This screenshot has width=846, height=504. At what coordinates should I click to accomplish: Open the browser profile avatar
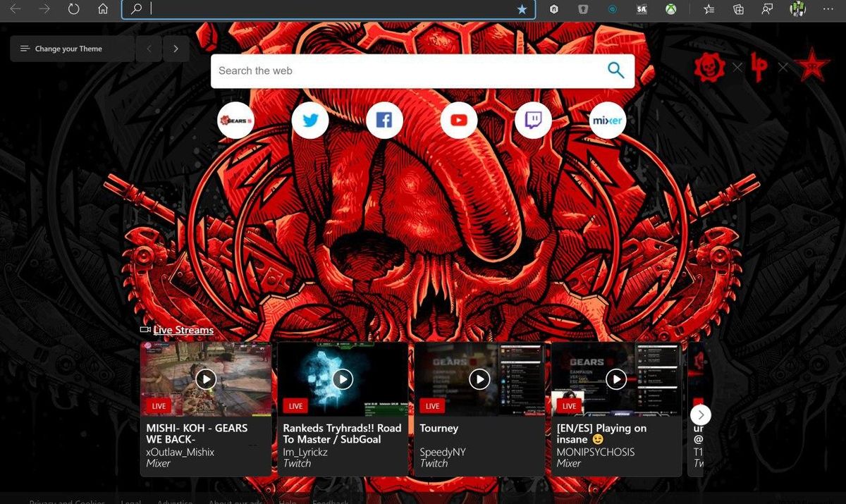tap(797, 9)
